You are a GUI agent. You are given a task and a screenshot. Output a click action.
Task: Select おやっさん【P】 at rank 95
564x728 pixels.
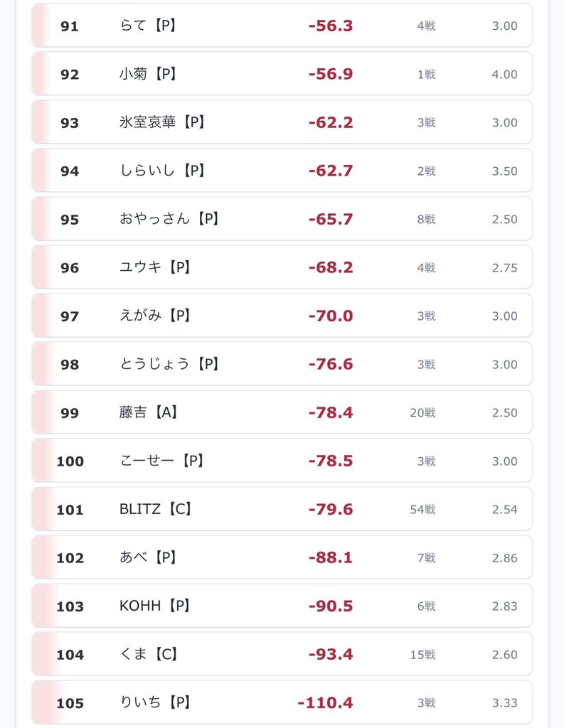tap(282, 219)
